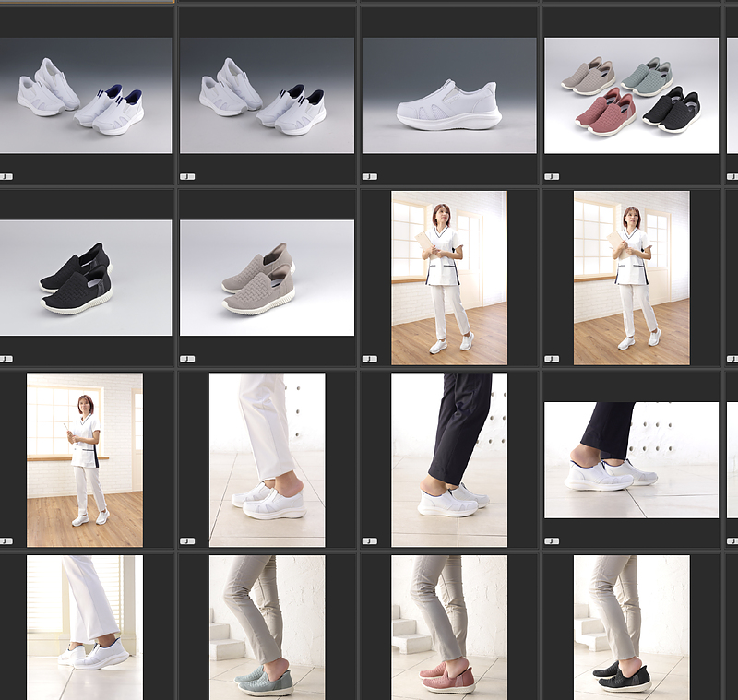Click the J badge under the portrait black-pants sneaker photo

(370, 540)
